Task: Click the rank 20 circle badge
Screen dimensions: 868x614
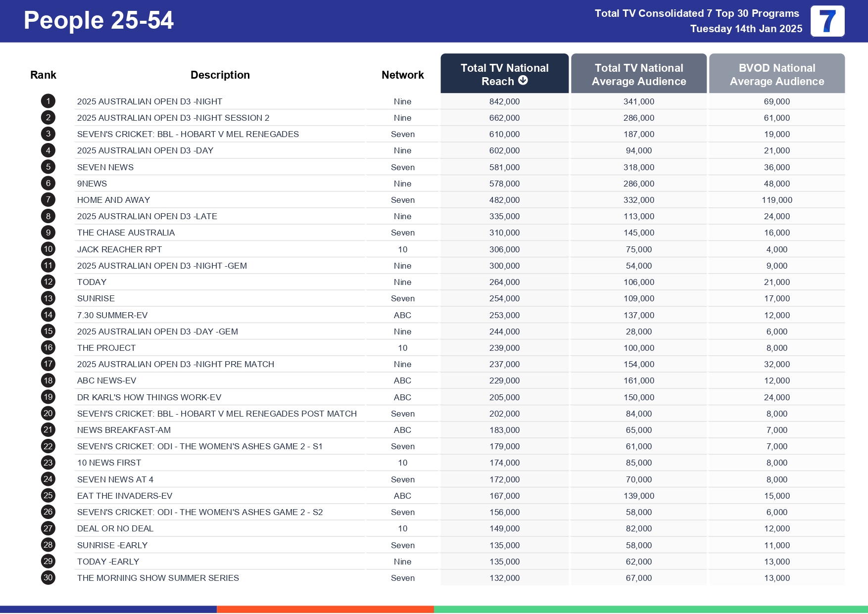Action: click(x=48, y=413)
